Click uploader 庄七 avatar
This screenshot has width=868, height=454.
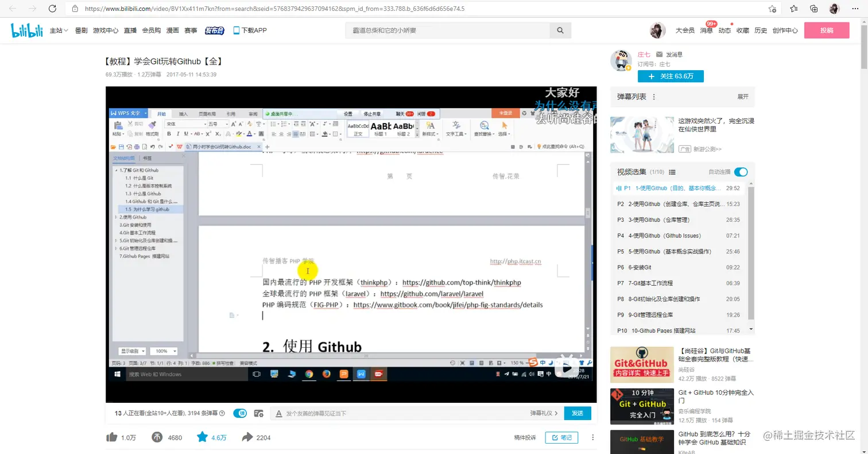point(621,60)
